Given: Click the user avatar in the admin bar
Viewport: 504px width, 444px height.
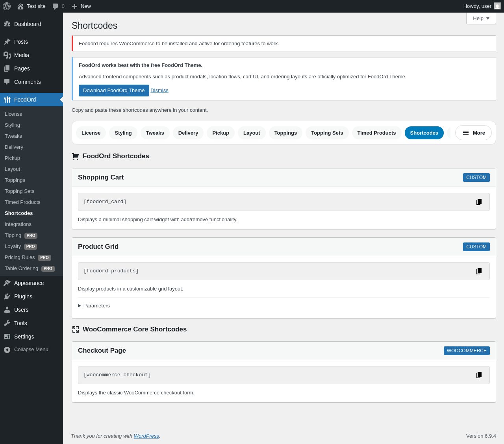Looking at the screenshot, I should [497, 6].
